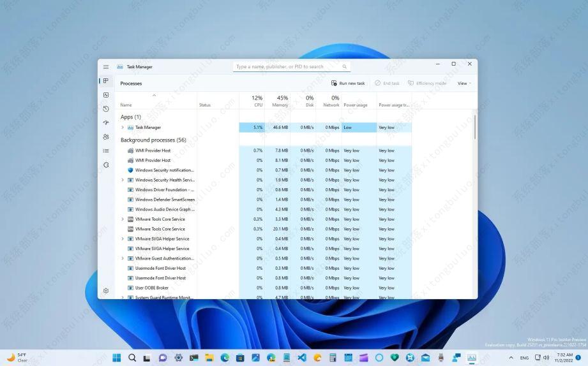Open Task Manager settings gear

pyautogui.click(x=106, y=291)
